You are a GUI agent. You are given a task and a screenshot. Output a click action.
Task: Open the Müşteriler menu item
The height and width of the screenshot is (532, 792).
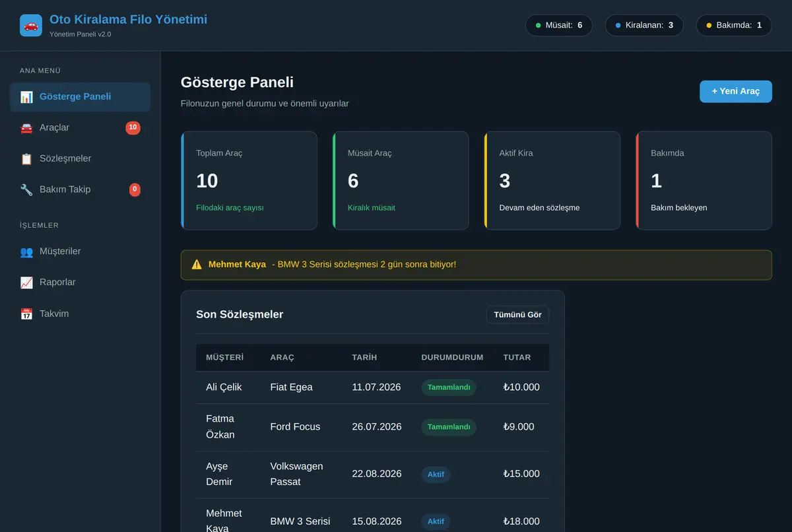coord(80,251)
